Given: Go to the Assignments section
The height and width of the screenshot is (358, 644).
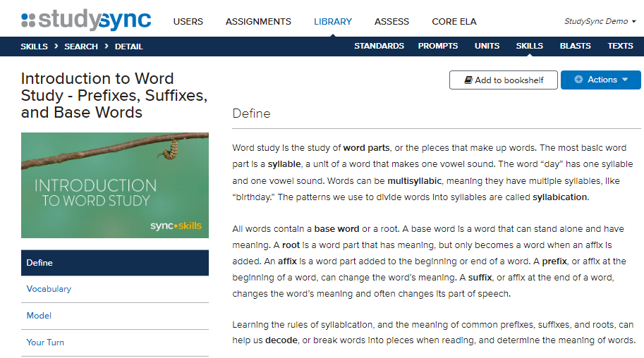Looking at the screenshot, I should (x=258, y=21).
